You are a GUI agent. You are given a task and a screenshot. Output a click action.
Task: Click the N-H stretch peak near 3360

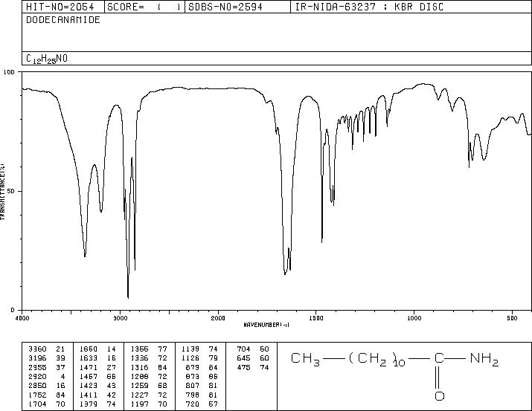[85, 256]
